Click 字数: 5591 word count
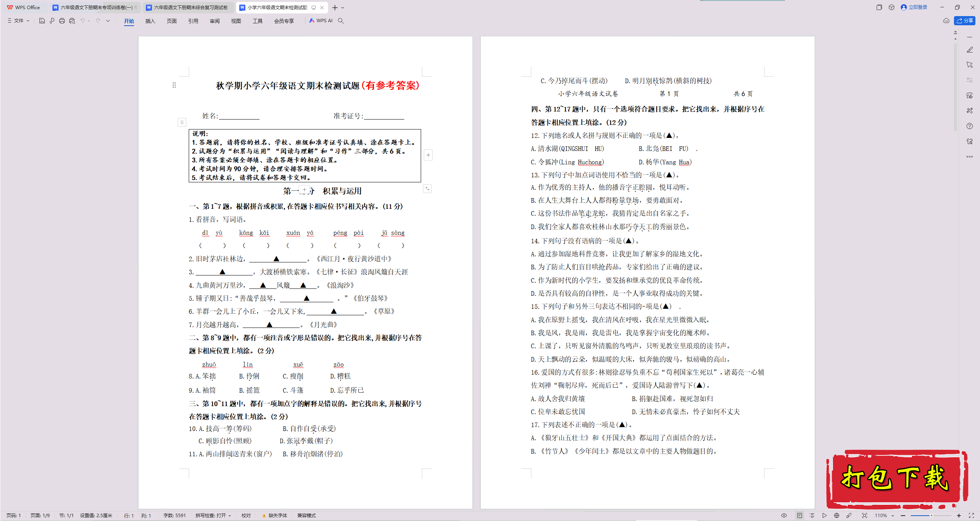 (x=175, y=516)
